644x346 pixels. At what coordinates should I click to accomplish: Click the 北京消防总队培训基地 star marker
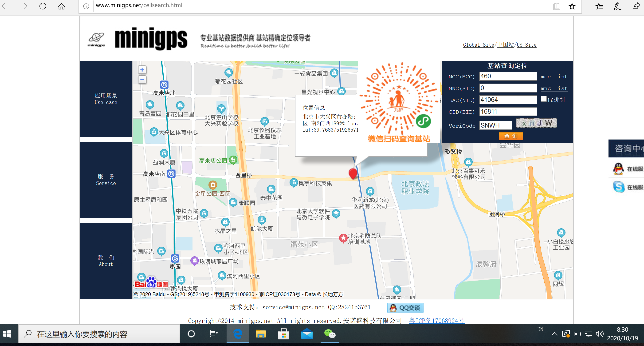coord(343,238)
